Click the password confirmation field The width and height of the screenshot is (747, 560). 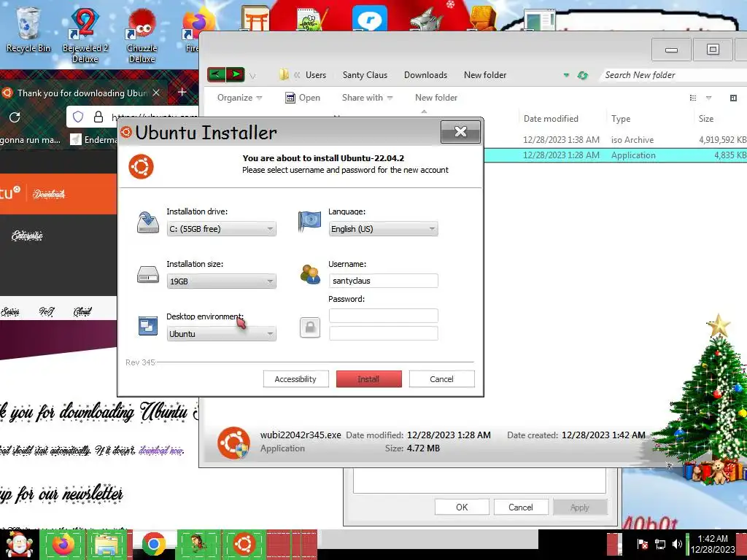383,332
